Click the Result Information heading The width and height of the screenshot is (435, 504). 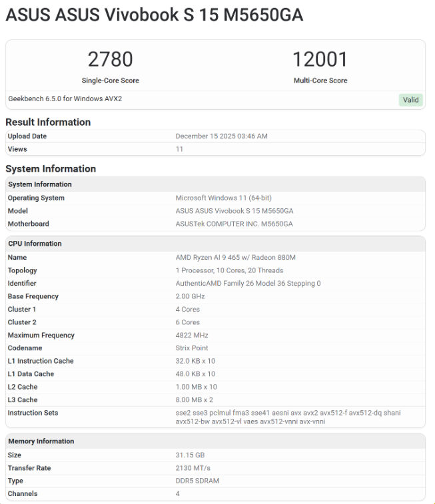coord(48,122)
